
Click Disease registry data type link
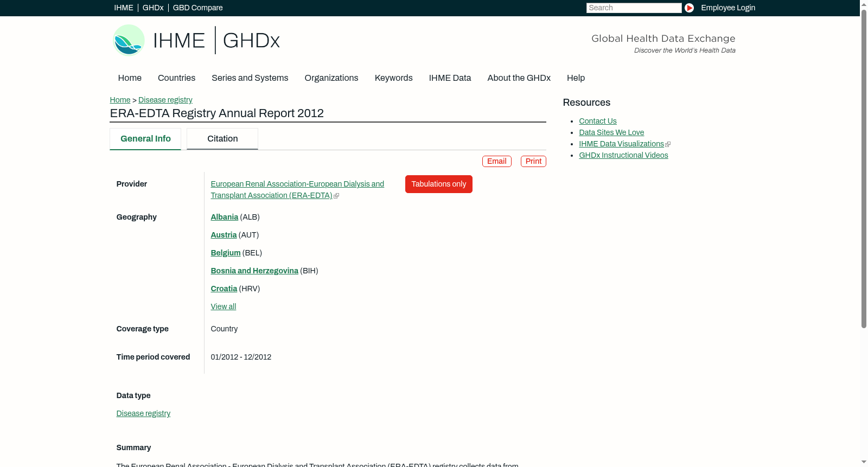click(x=143, y=413)
